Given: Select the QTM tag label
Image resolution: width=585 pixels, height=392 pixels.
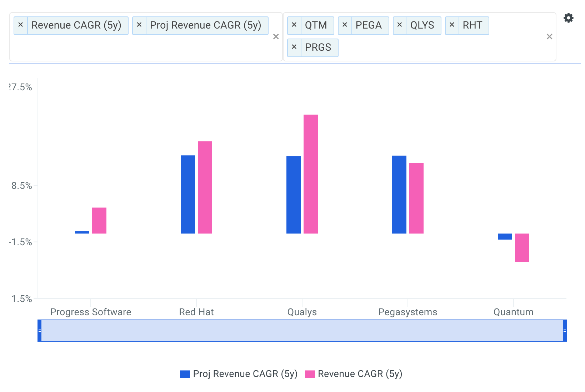Looking at the screenshot, I should click(x=316, y=25).
